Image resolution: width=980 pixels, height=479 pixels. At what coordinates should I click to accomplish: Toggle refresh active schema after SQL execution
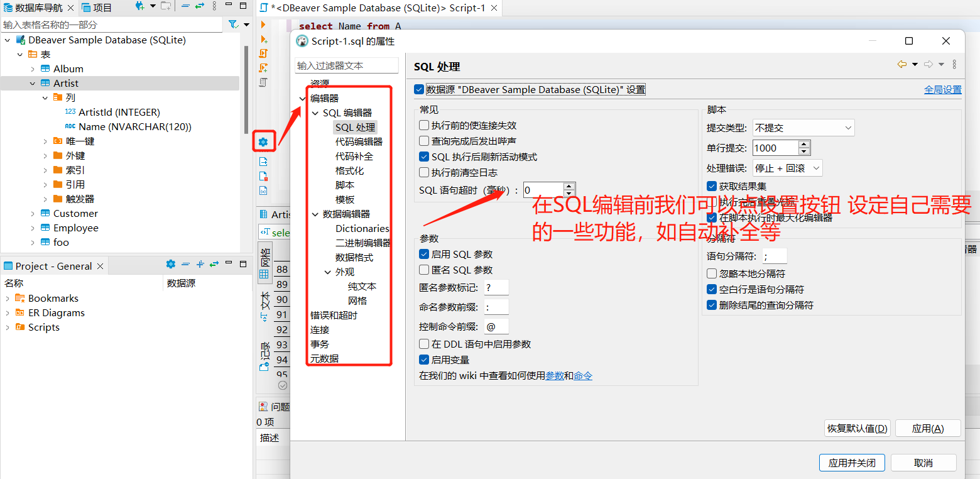click(x=424, y=157)
